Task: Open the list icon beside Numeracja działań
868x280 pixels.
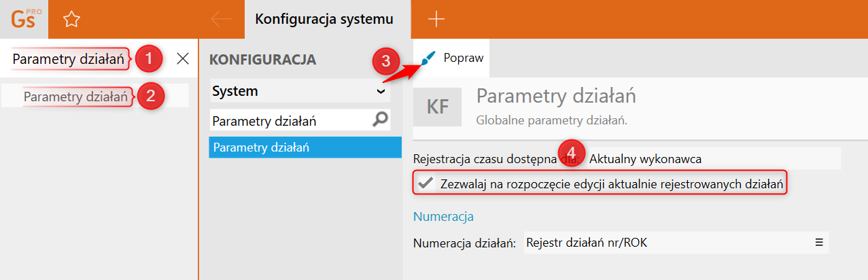Action: click(819, 242)
